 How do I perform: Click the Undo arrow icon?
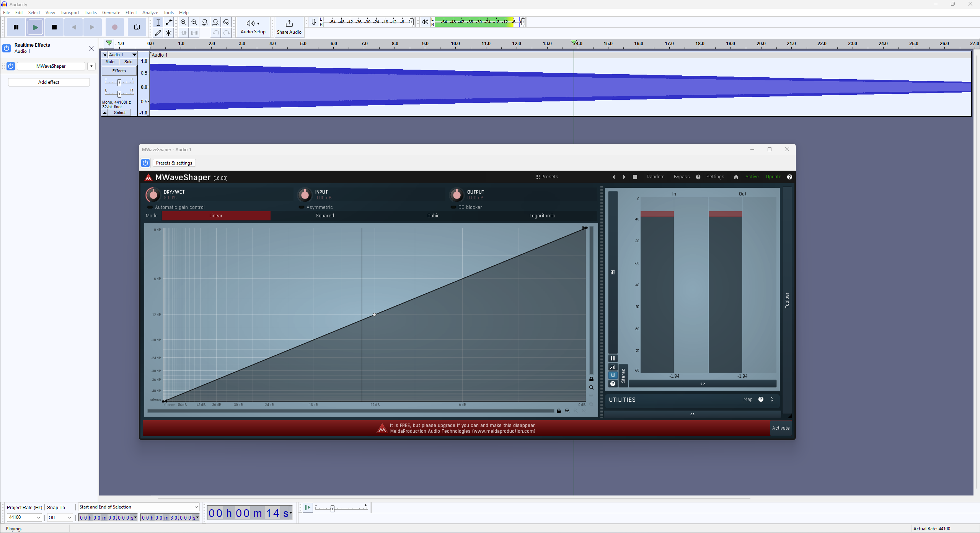[x=215, y=33]
